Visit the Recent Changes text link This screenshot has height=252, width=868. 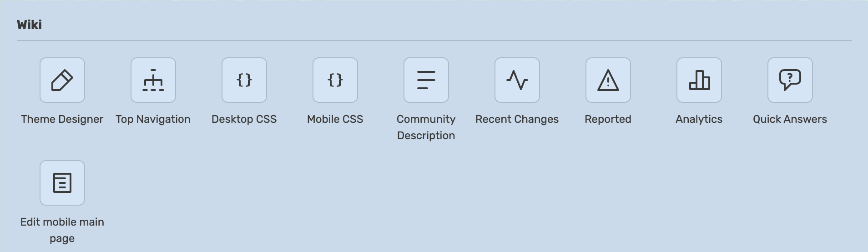tap(517, 119)
